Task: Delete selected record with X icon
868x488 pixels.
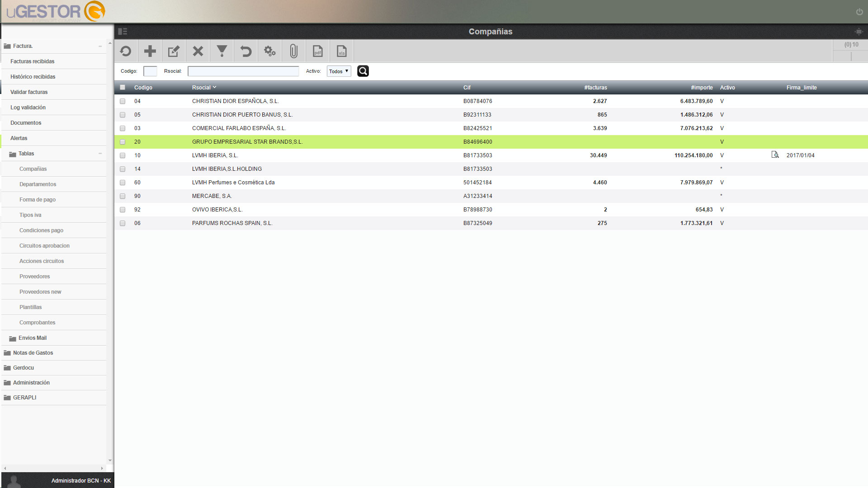Action: click(198, 51)
